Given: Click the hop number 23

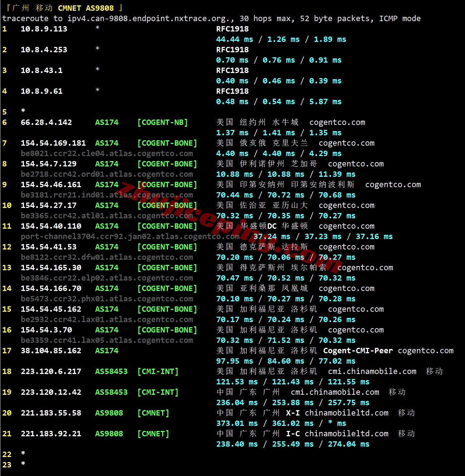Looking at the screenshot, I should [x=7, y=465].
